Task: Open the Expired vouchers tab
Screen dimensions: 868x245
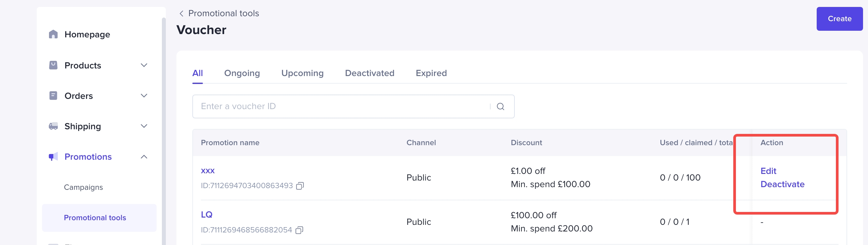Action: pyautogui.click(x=431, y=73)
